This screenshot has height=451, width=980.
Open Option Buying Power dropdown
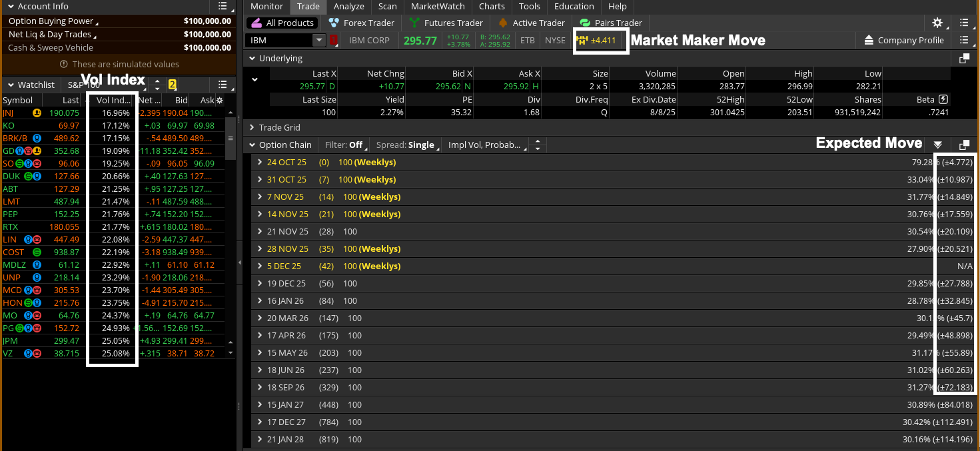click(x=52, y=21)
